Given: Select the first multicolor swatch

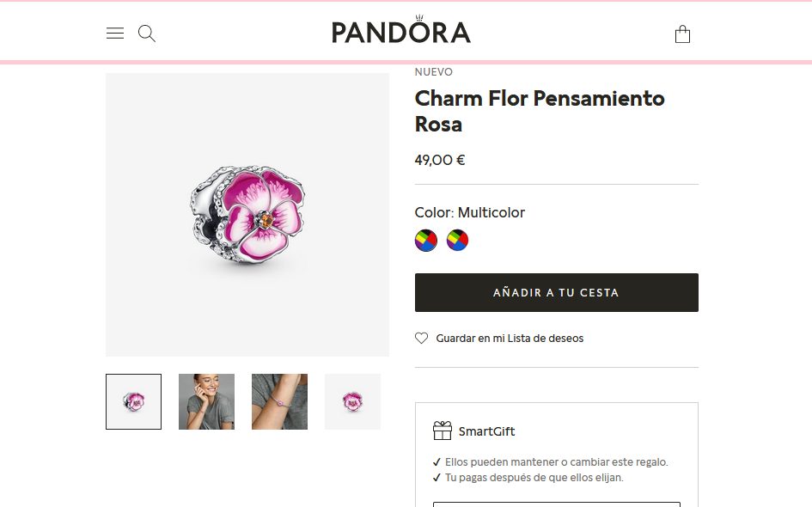Looking at the screenshot, I should (426, 240).
